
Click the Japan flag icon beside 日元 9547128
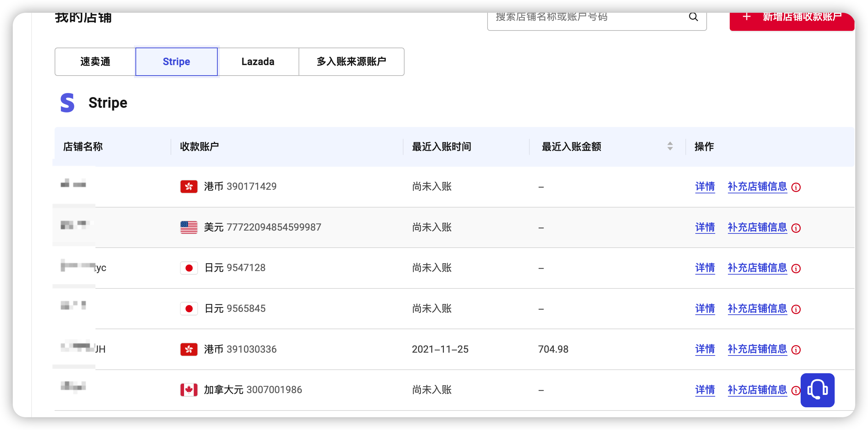[189, 268]
